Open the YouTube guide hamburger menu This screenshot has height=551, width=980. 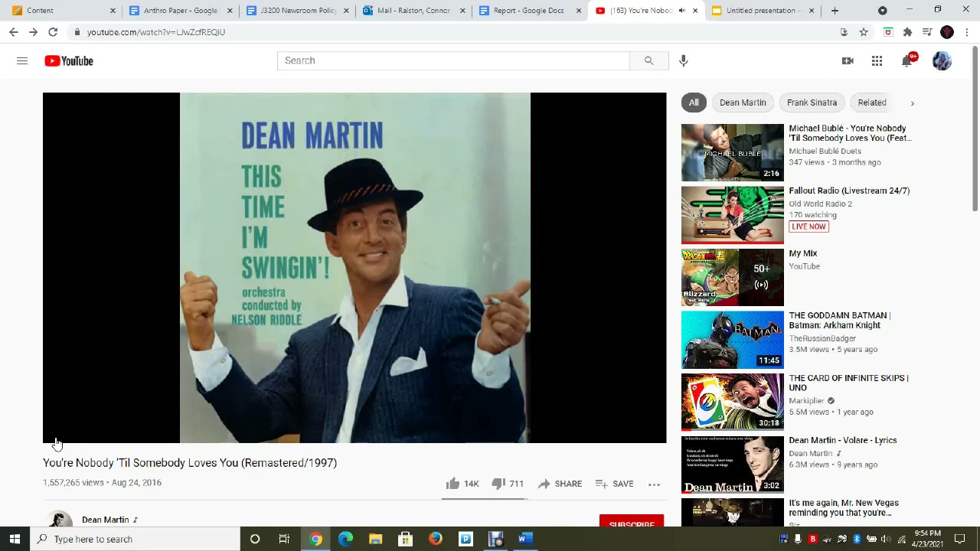(x=22, y=61)
